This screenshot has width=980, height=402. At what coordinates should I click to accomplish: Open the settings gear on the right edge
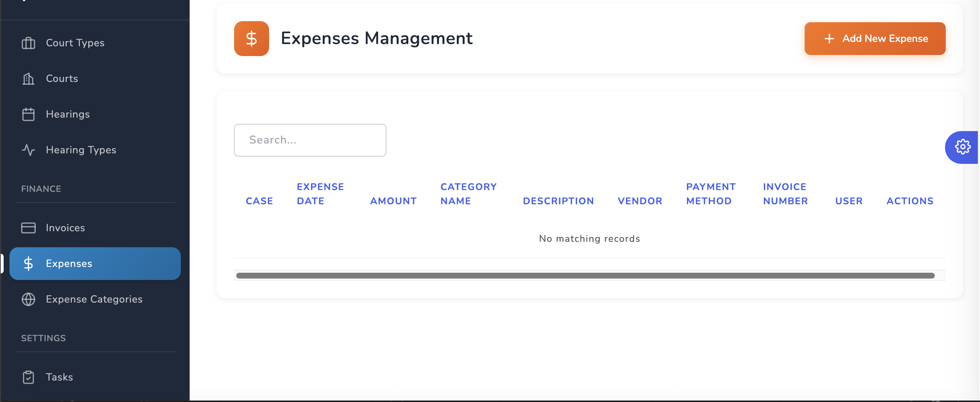tap(962, 147)
